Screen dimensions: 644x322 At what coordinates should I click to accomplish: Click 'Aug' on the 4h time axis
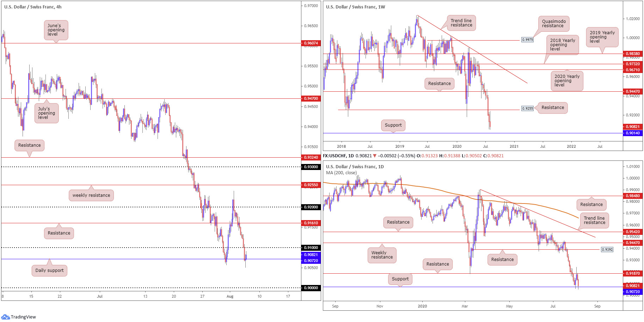coord(230,296)
